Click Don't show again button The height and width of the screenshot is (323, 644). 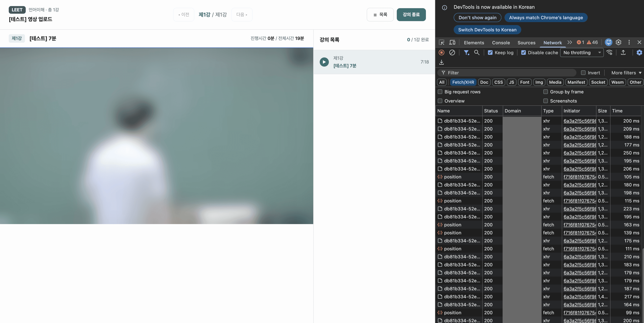click(x=477, y=18)
